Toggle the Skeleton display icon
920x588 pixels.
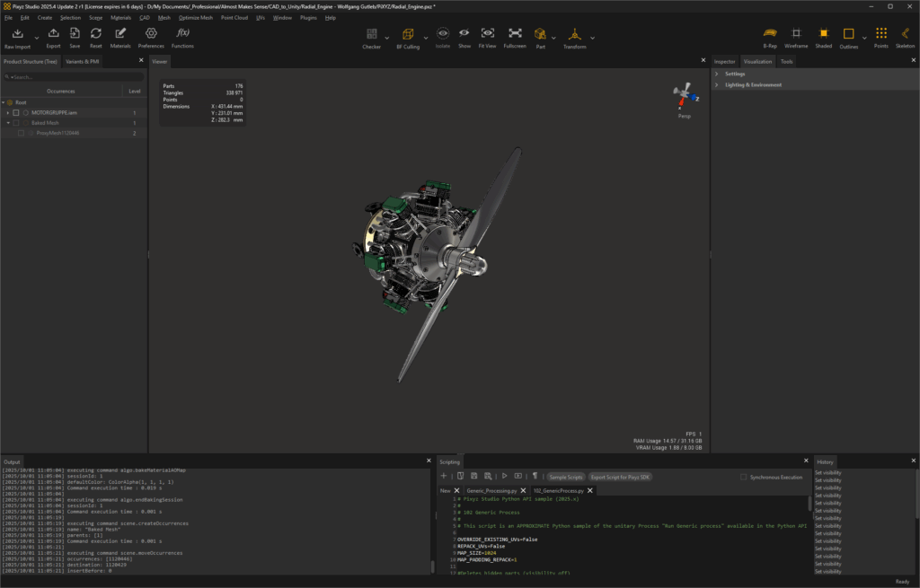click(x=905, y=33)
